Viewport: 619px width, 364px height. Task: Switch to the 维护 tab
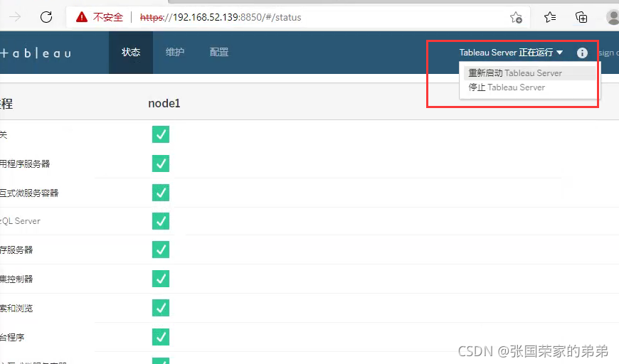(x=175, y=52)
